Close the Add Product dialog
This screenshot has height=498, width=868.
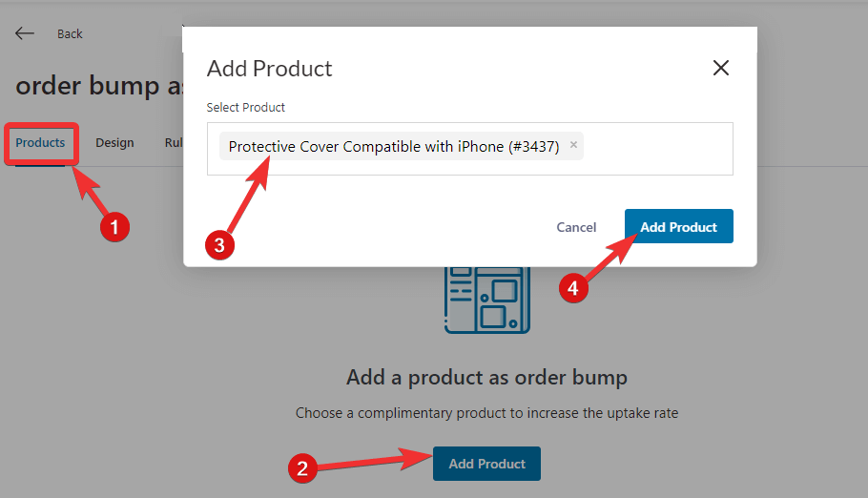click(x=721, y=68)
